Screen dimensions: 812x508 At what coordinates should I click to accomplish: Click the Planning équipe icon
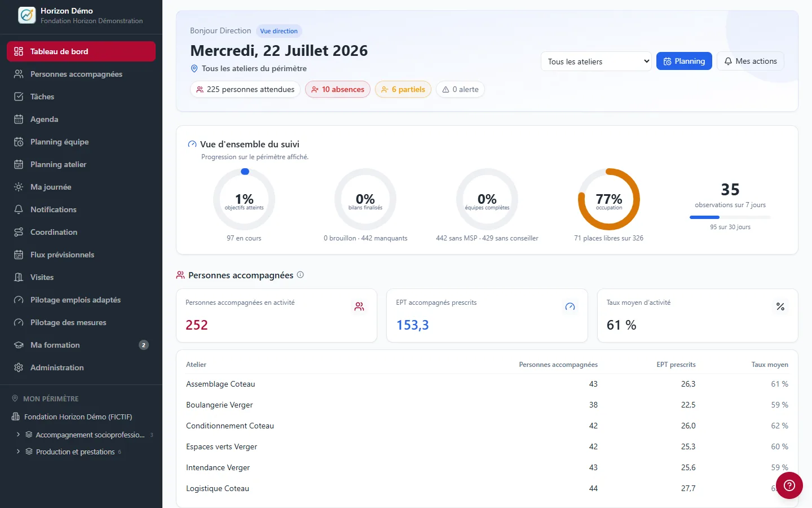[19, 142]
